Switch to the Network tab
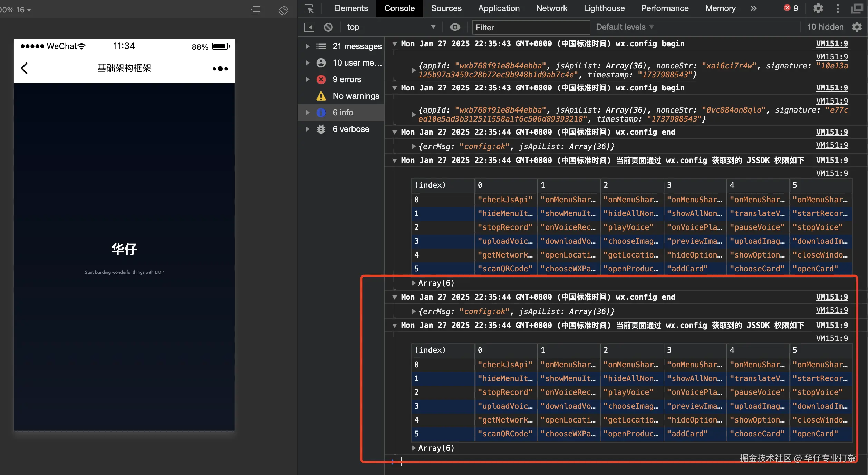 551,8
